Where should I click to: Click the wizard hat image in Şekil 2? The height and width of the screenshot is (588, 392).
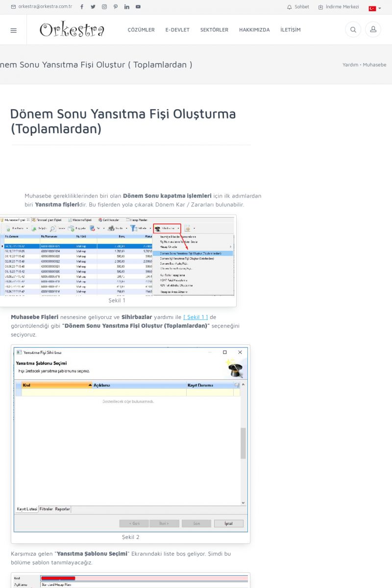(234, 367)
